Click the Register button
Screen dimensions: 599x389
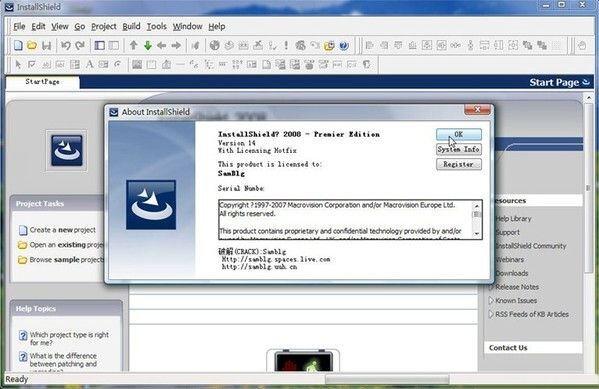tap(459, 164)
